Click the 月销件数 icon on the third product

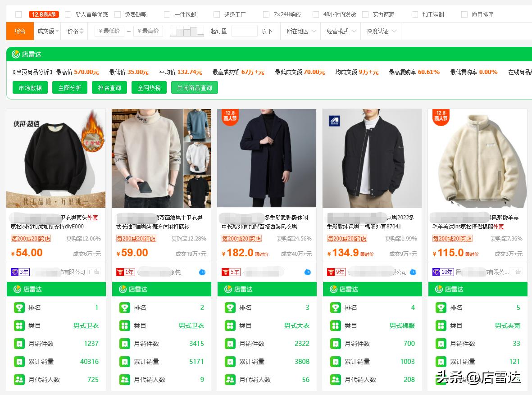coord(230,344)
